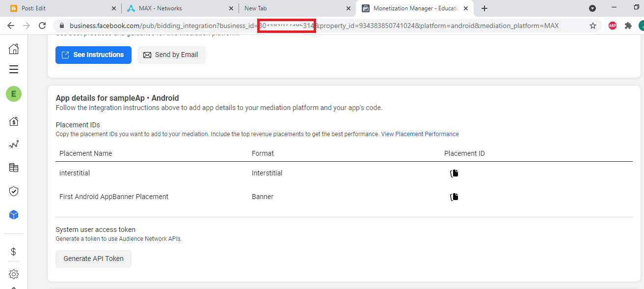Close the New Tab tab
Screen dimensions: 644x289
349,8
